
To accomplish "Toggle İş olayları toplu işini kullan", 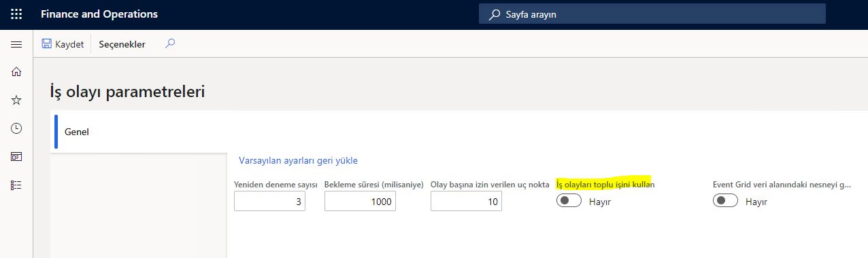I will tap(569, 201).
